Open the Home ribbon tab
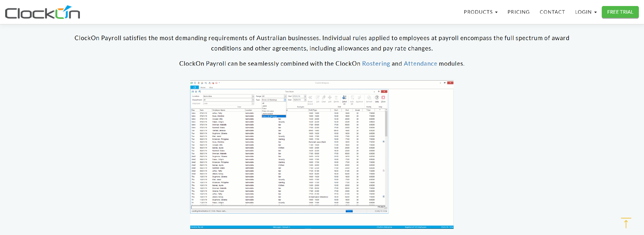Image resolution: width=644 pixels, height=235 pixels. click(203, 88)
